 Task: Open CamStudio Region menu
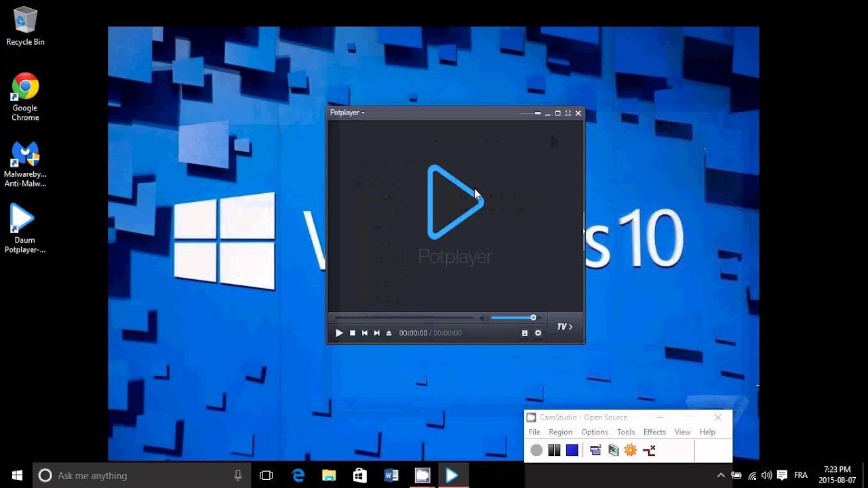560,432
